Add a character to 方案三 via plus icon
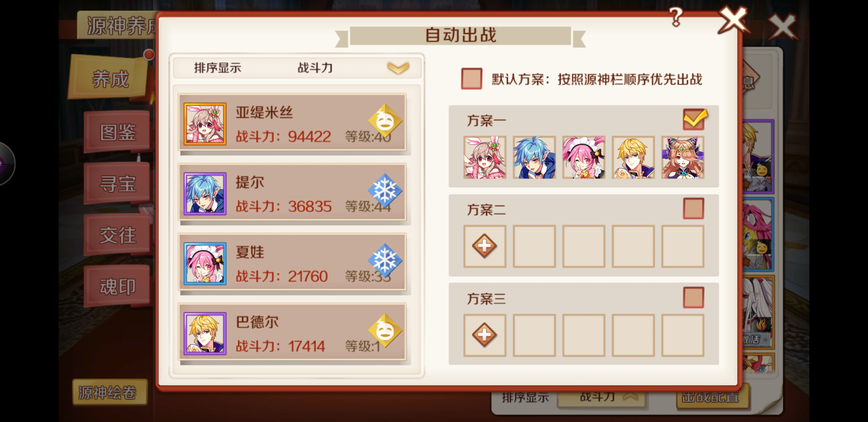 coord(484,335)
